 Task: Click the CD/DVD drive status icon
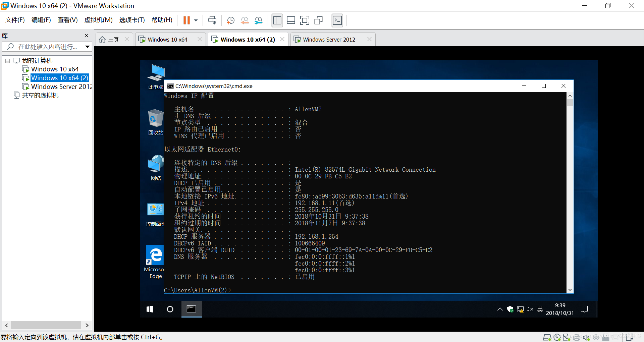557,337
